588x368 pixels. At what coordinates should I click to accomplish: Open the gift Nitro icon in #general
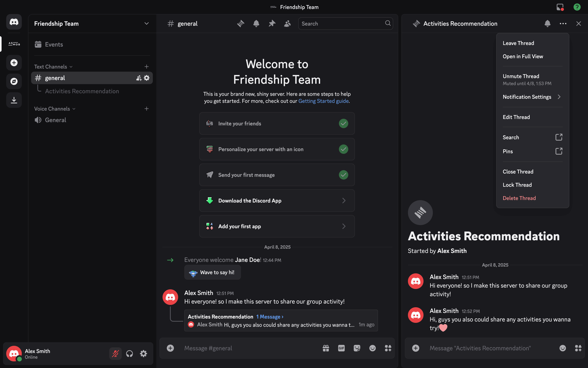[326, 348]
